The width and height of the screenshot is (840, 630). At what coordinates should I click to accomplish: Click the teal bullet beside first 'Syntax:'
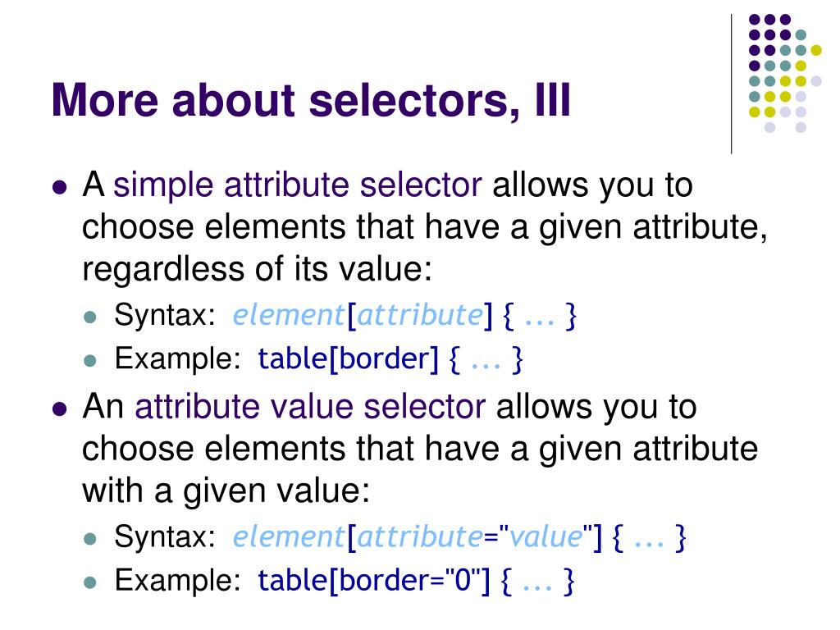(x=90, y=317)
